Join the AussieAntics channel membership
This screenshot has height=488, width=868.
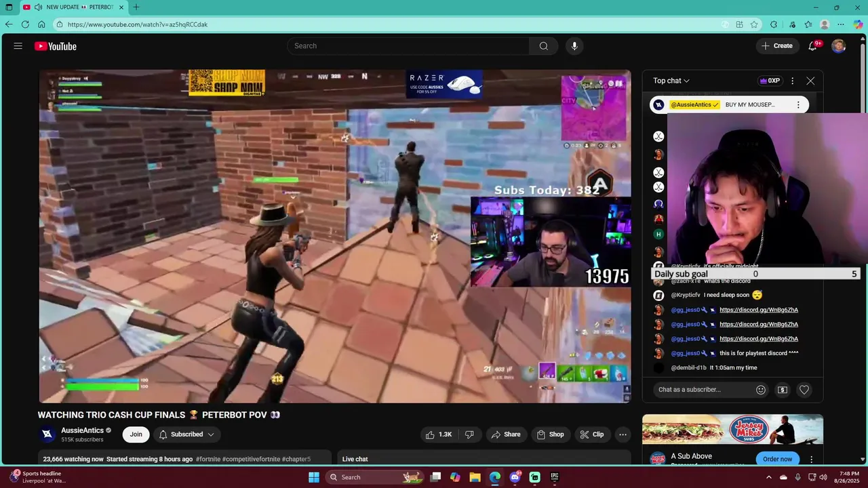coord(136,434)
